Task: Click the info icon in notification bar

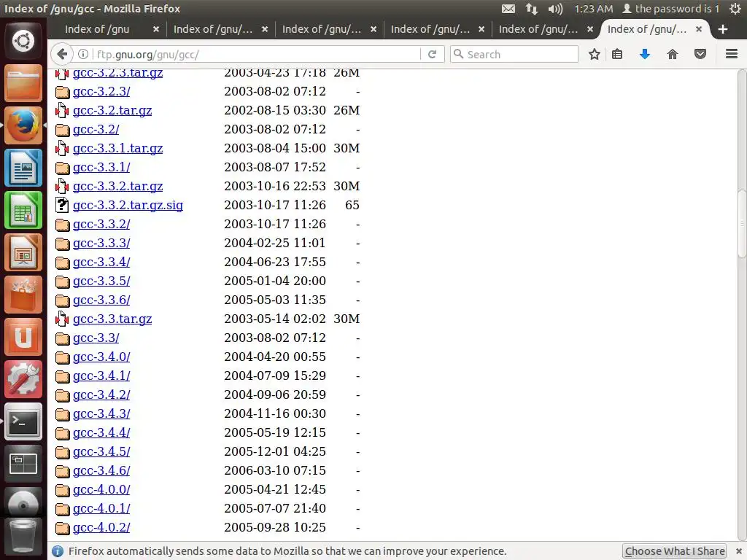Action: [58, 551]
